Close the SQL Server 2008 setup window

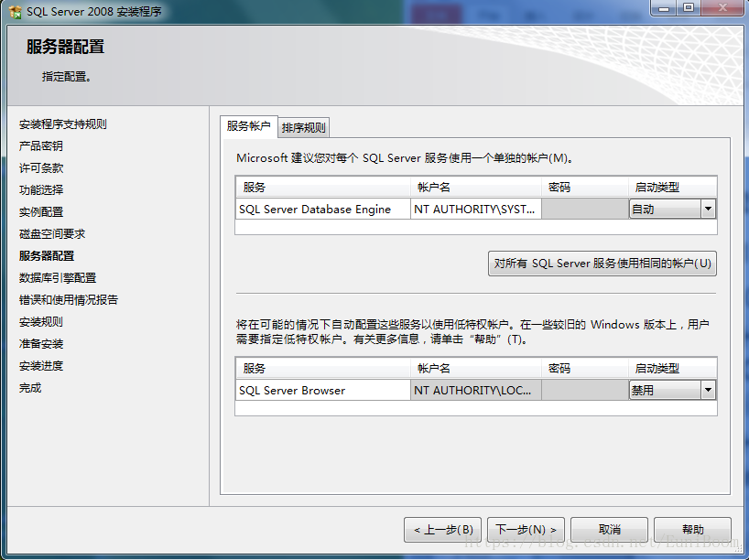[722, 8]
